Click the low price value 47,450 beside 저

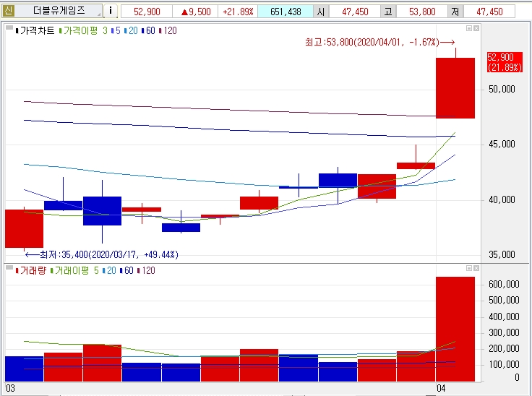(x=489, y=12)
